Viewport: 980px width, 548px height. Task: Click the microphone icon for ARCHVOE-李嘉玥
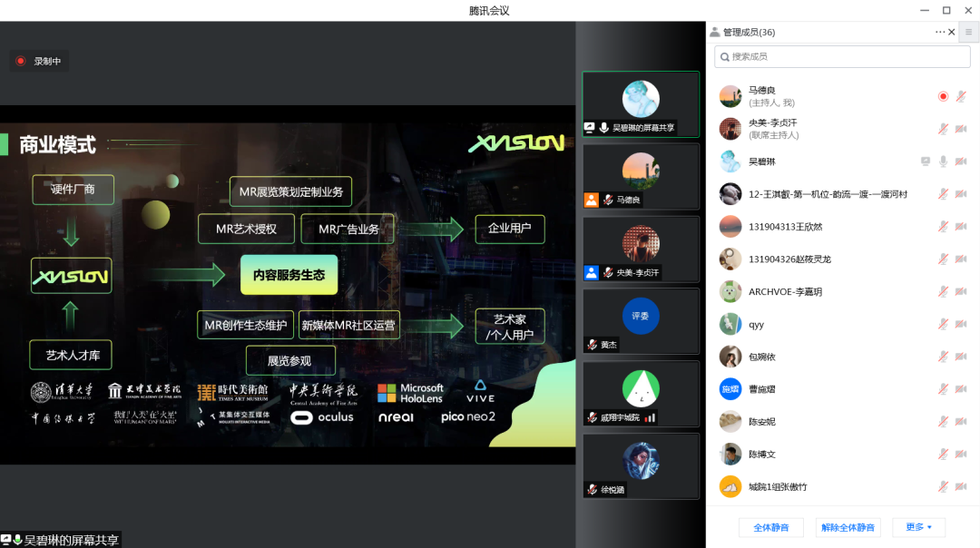[x=943, y=291]
